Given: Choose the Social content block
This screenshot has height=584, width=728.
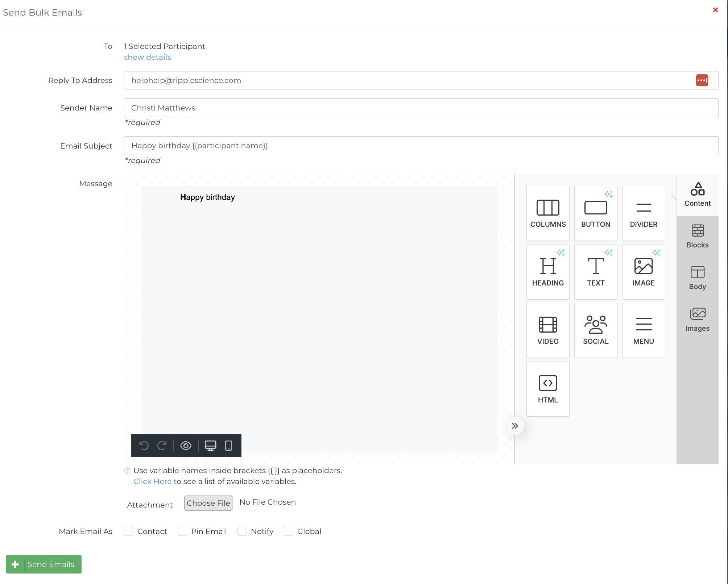Looking at the screenshot, I should click(595, 330).
